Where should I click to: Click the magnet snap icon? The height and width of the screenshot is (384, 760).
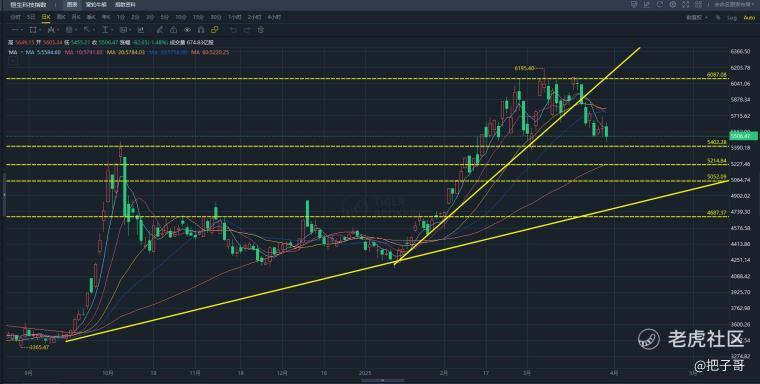201,30
